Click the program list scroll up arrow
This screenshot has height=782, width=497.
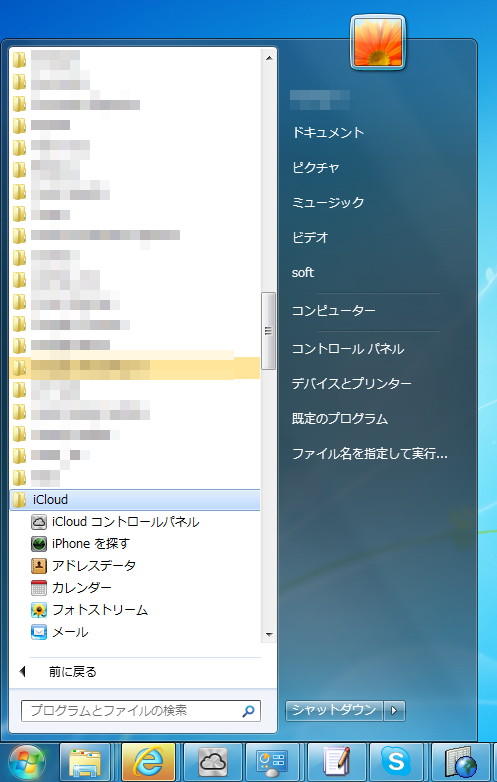pyautogui.click(x=269, y=58)
